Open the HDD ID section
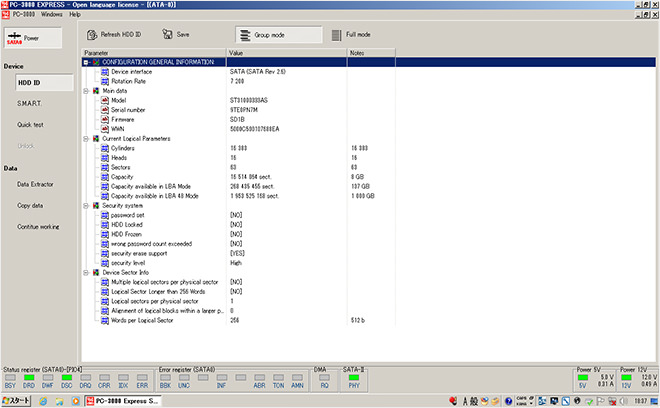660x408 pixels. [x=44, y=83]
